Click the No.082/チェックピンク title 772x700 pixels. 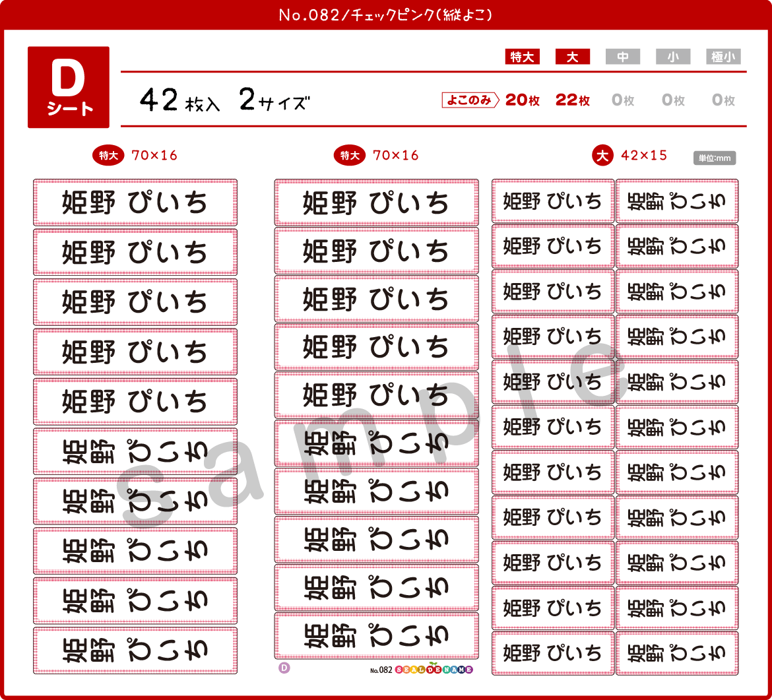pyautogui.click(x=386, y=15)
